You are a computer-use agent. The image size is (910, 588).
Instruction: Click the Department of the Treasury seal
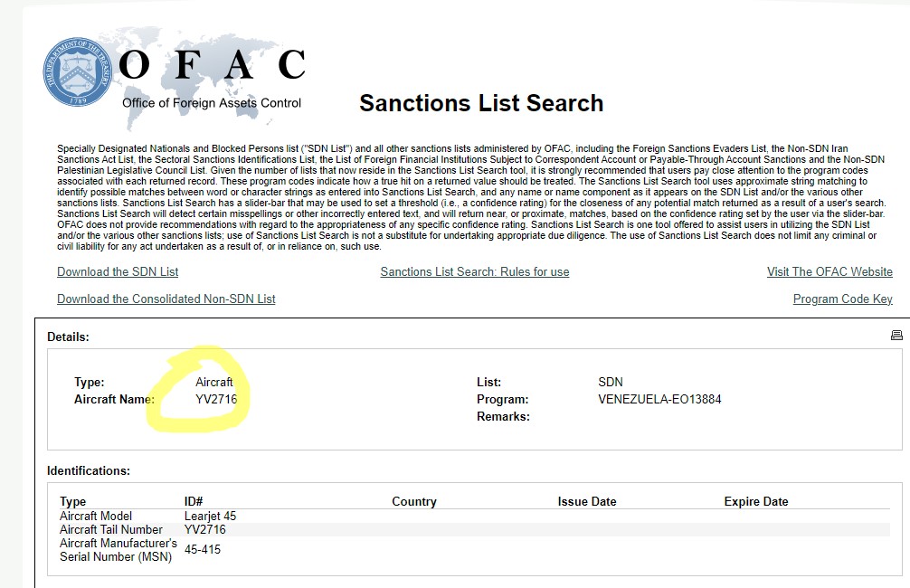79,72
